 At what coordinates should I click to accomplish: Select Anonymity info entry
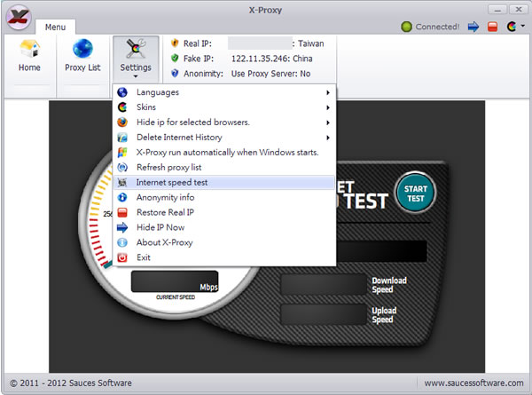point(224,197)
